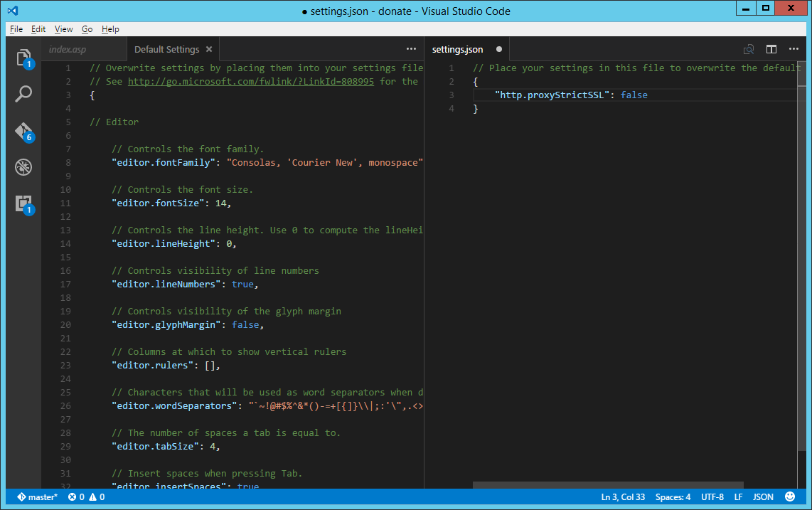
Task: Click "editor.rulers" setting line
Action: click(x=166, y=366)
